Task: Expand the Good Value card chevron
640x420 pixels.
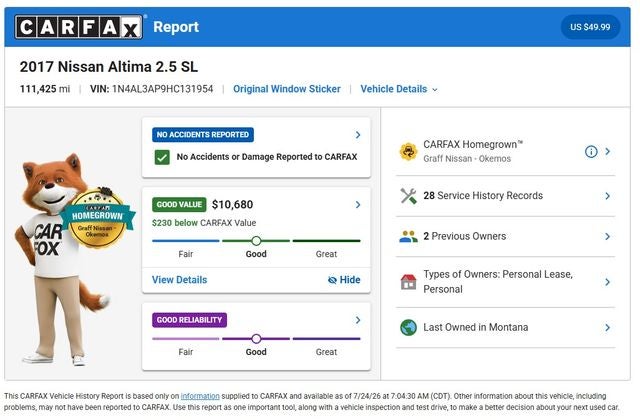Action: point(358,204)
